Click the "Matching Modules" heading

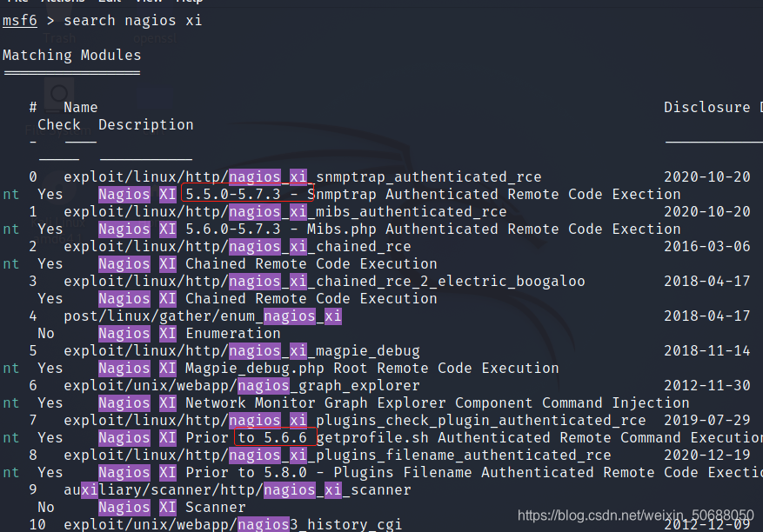tap(72, 56)
